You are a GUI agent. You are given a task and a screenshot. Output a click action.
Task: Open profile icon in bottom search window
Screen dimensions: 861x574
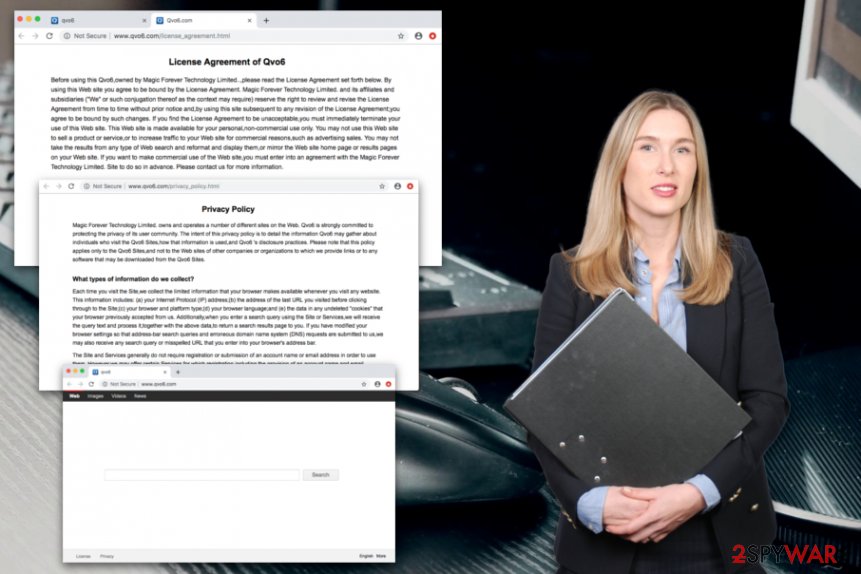coord(377,384)
